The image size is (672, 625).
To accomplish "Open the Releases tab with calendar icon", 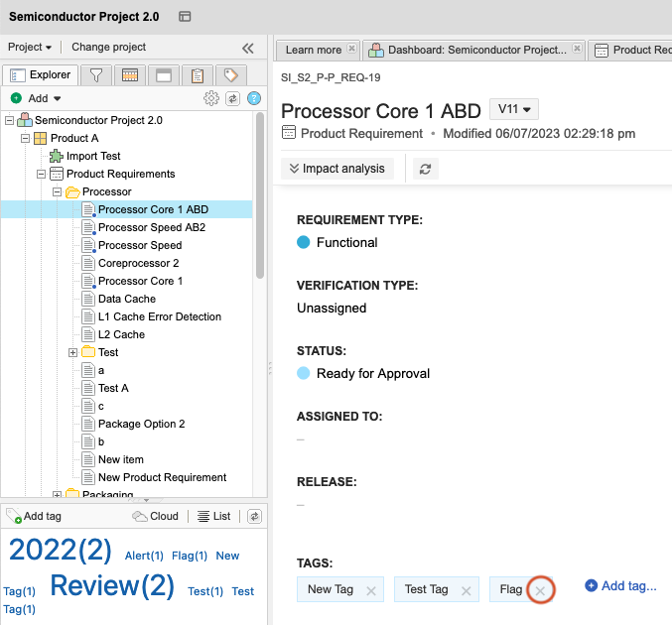I will tap(130, 75).
